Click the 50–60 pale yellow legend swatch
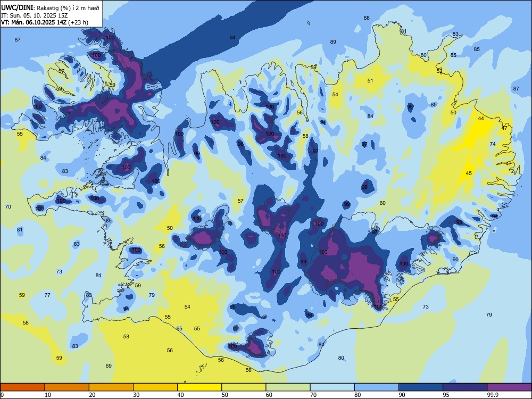This screenshot has width=532, height=399. 244,387
